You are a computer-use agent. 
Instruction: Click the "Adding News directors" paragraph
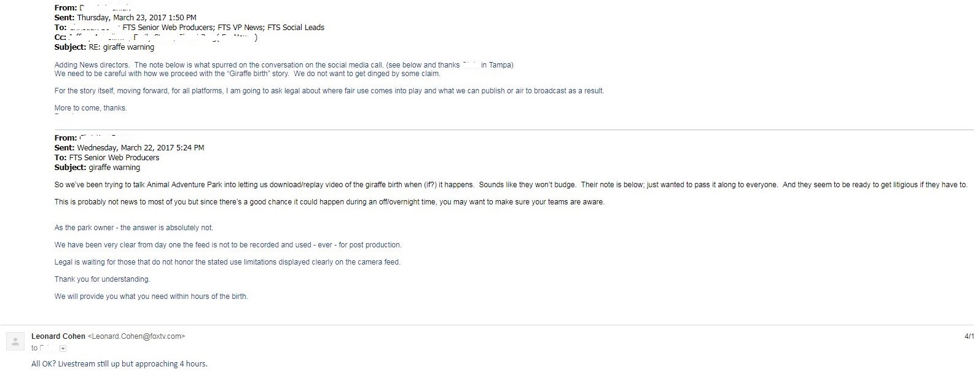283,65
